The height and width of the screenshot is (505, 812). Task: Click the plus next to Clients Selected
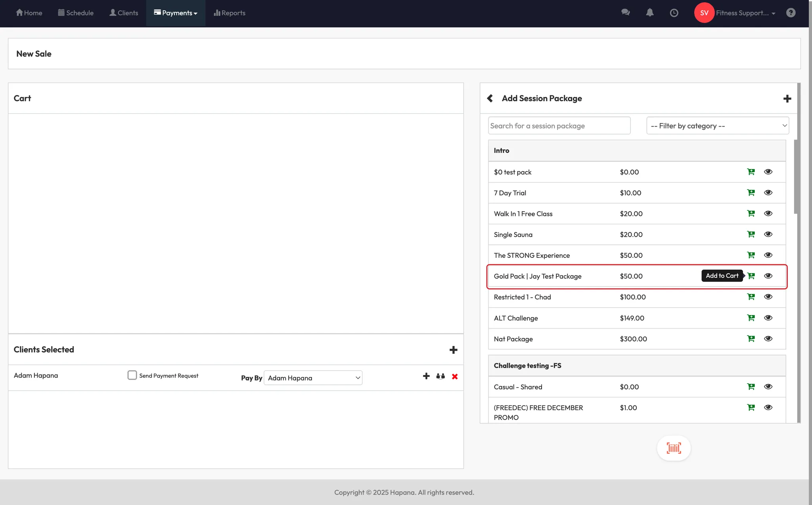(x=453, y=350)
